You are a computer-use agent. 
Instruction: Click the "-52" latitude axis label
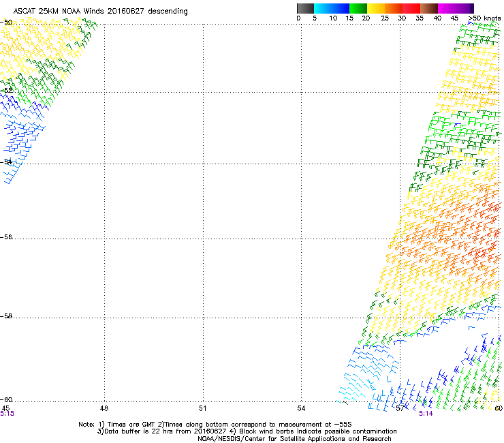[x=6, y=91]
